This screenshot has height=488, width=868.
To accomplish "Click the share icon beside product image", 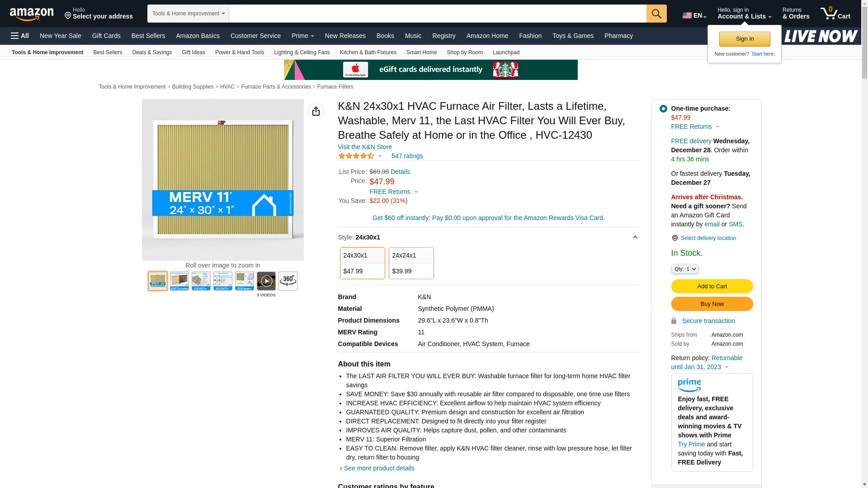I will (316, 111).
